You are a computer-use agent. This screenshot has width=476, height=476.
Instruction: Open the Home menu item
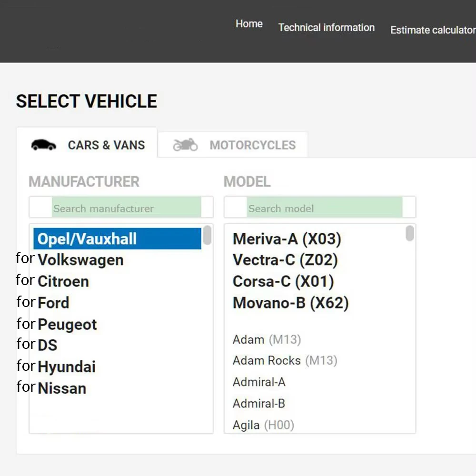click(249, 24)
